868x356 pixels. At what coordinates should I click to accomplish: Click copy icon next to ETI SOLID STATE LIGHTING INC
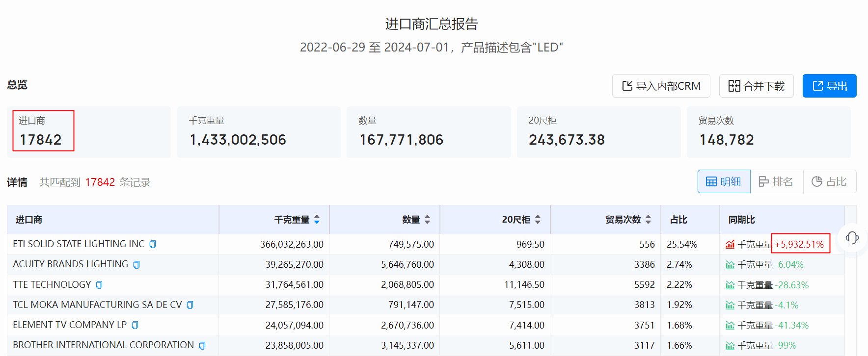[x=153, y=244]
